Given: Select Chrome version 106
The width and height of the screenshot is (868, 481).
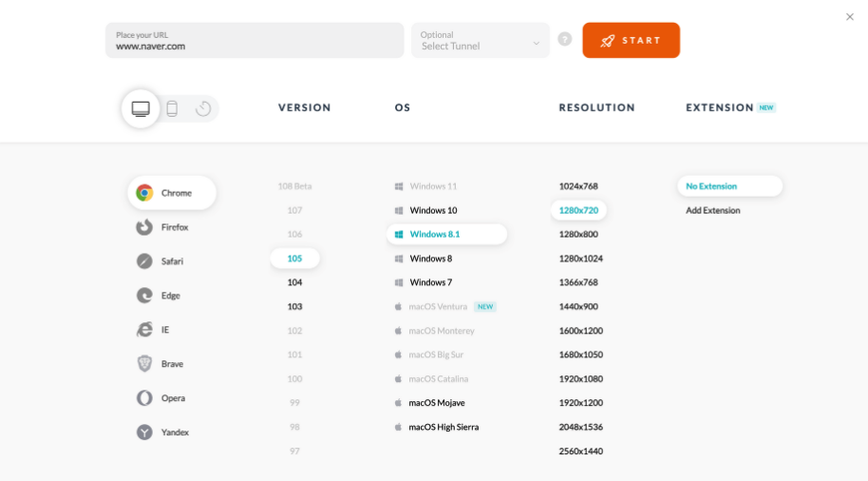Looking at the screenshot, I should pyautogui.click(x=294, y=235).
